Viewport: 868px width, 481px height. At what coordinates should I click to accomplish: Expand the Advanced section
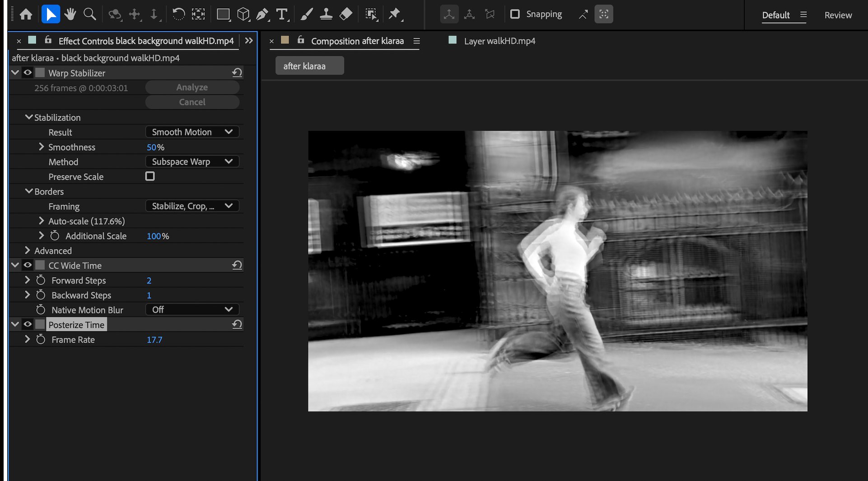coord(28,250)
